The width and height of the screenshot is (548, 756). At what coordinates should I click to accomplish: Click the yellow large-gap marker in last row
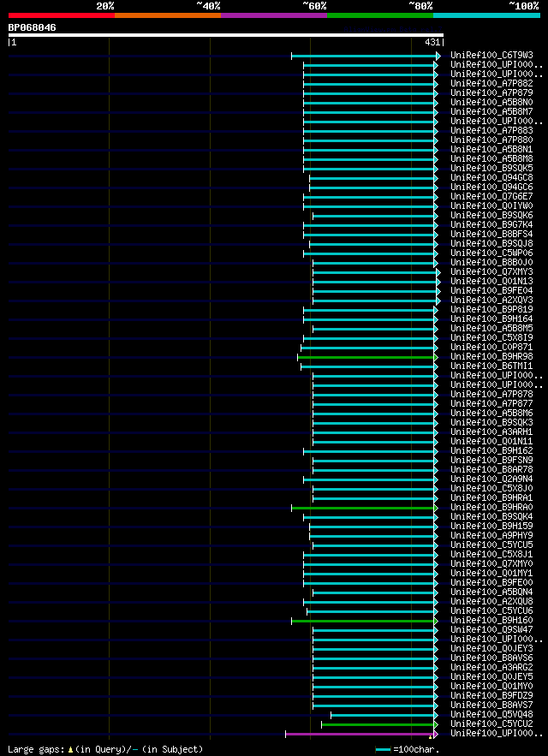pos(430,737)
